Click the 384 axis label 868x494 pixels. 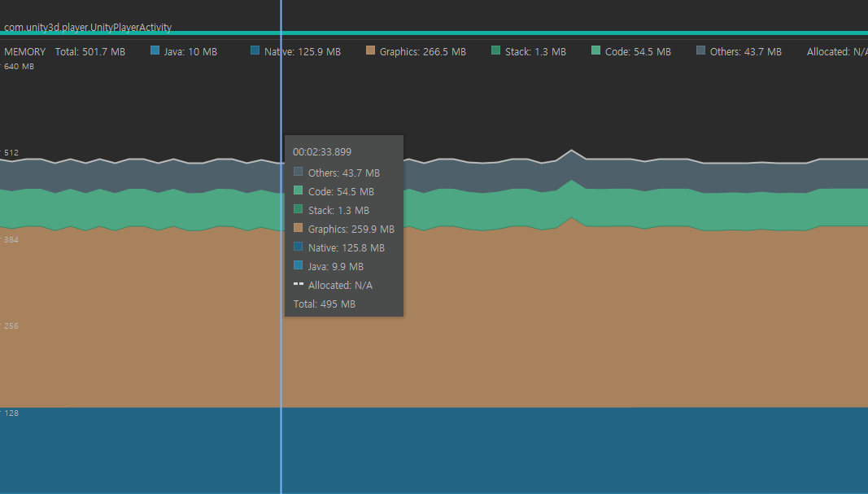pos(11,240)
